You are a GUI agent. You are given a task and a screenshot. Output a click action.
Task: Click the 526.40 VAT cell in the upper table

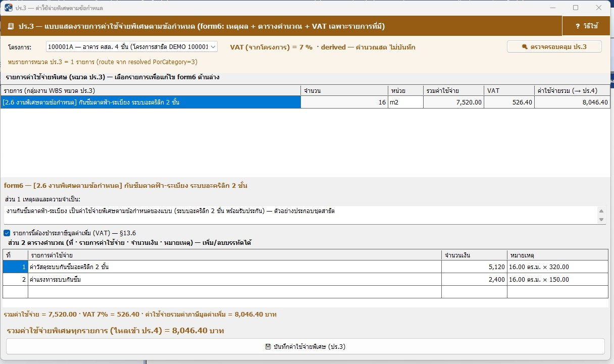(509, 102)
